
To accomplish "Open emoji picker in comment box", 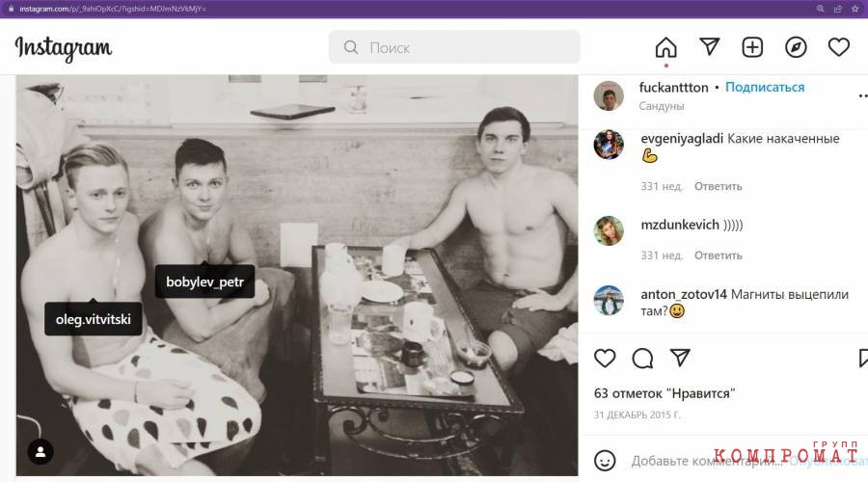I will 605,461.
